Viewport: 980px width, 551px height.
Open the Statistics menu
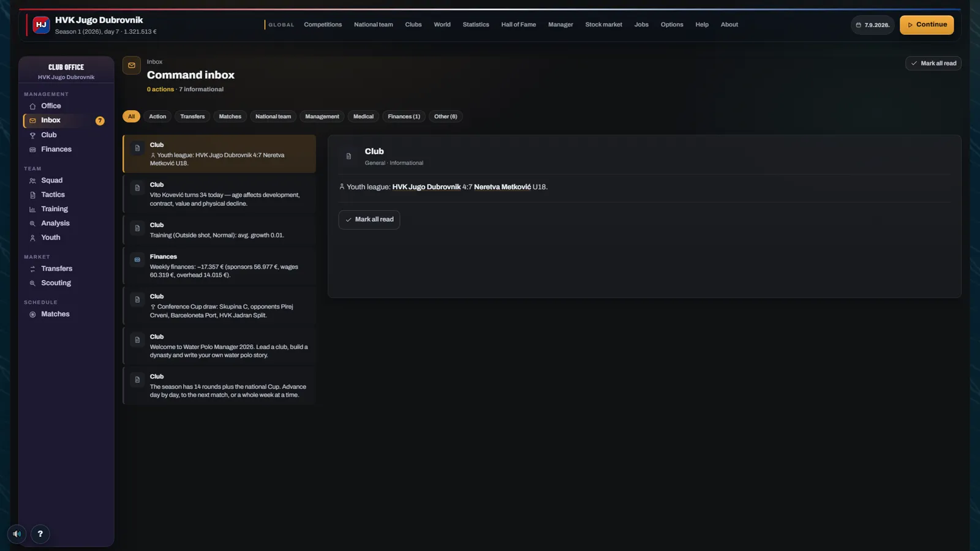[476, 25]
